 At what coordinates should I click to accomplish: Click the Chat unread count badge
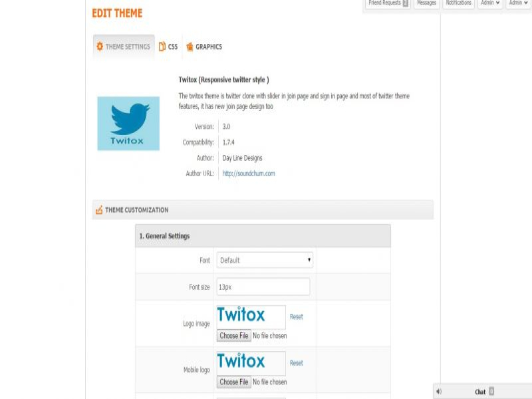pos(491,392)
